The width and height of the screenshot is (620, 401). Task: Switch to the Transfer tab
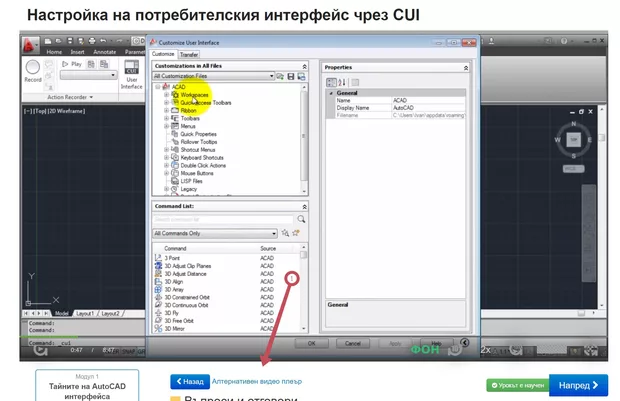189,55
